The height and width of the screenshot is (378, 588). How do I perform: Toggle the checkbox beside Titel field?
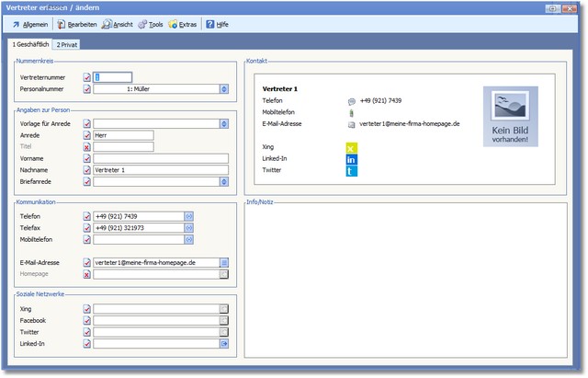pos(87,147)
